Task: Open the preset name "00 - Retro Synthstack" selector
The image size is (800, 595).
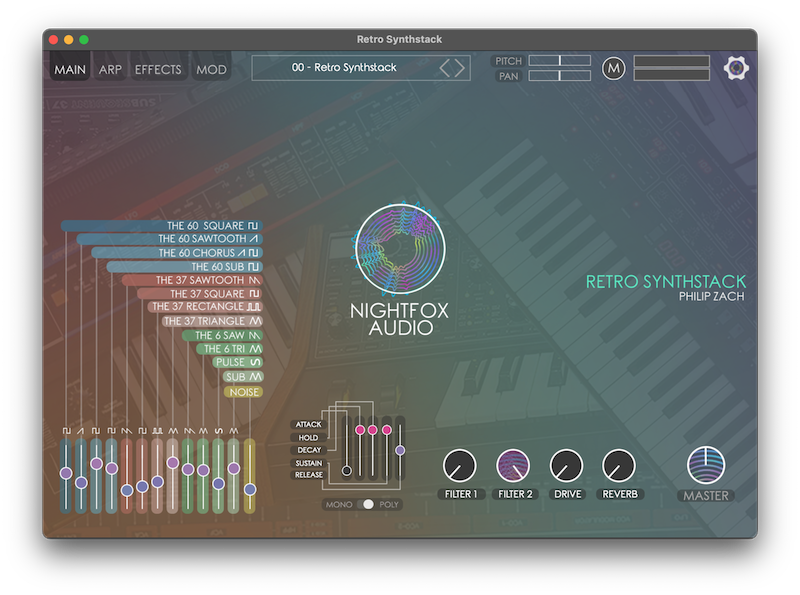Action: pyautogui.click(x=344, y=67)
